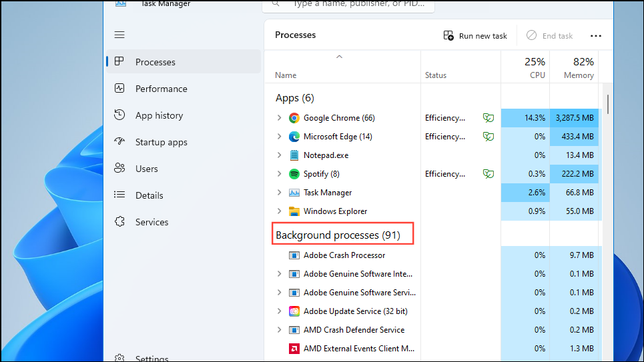
Task: Sort processes by Name column
Action: coord(342,67)
